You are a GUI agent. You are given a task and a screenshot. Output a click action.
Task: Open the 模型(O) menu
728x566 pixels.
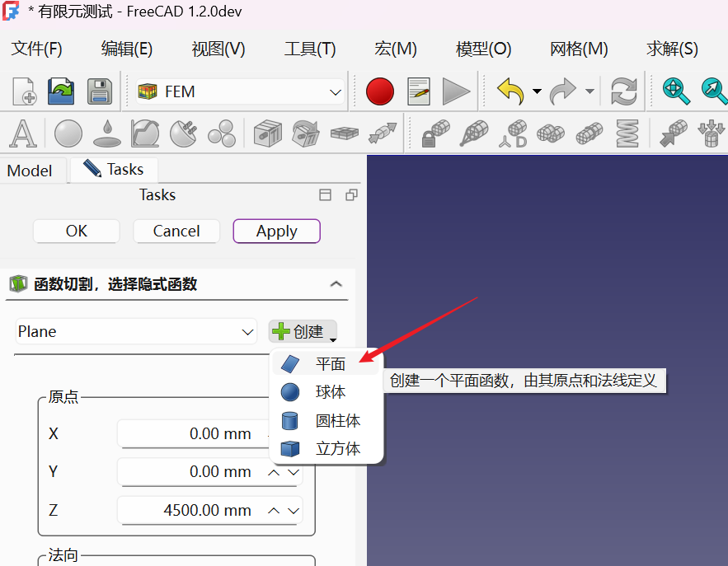tap(483, 49)
